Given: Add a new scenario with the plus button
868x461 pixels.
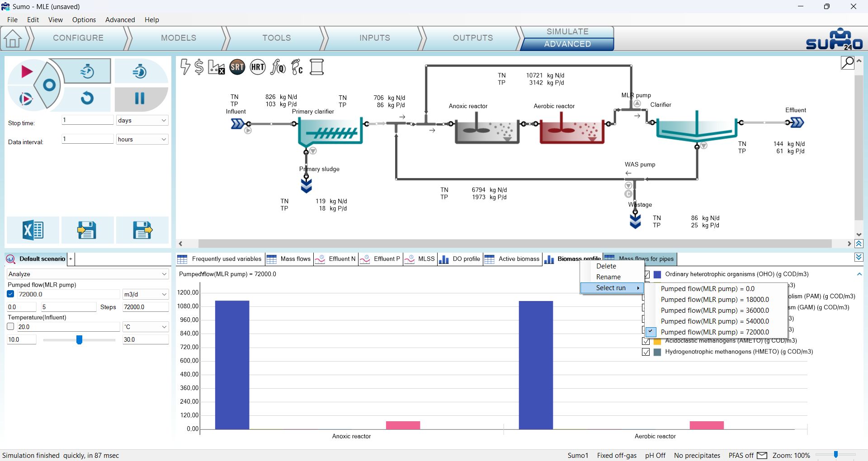Looking at the screenshot, I should [71, 259].
